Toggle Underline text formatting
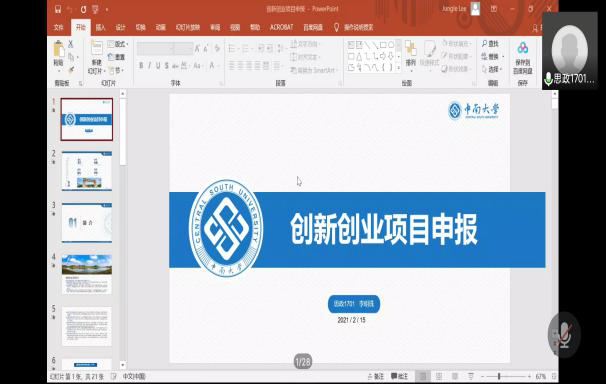The width and height of the screenshot is (606, 384). 158,66
